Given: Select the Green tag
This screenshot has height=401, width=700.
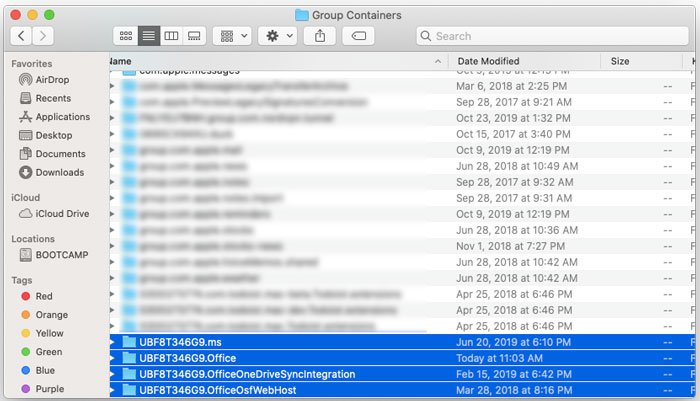Looking at the screenshot, I should click(x=42, y=352).
